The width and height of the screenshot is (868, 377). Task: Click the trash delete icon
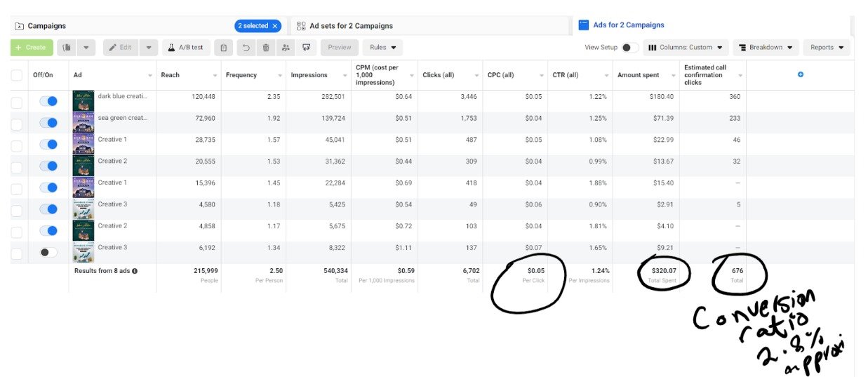265,48
